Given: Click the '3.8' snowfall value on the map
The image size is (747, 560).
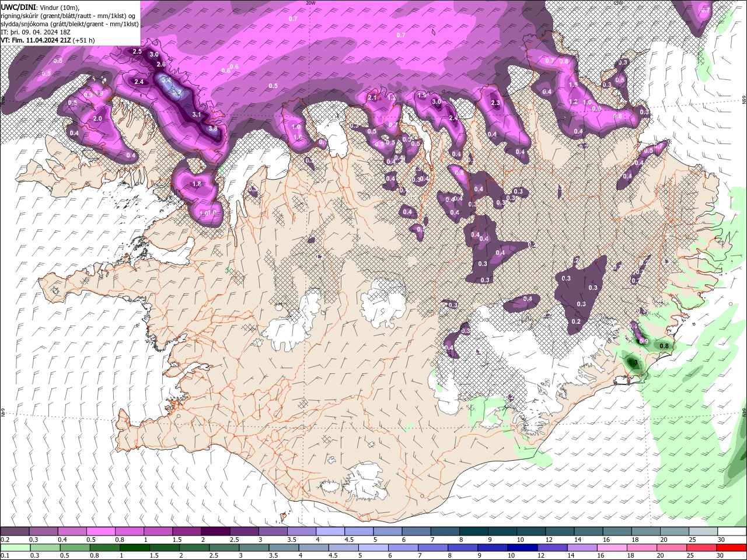Looking at the screenshot, I should click(213, 128).
